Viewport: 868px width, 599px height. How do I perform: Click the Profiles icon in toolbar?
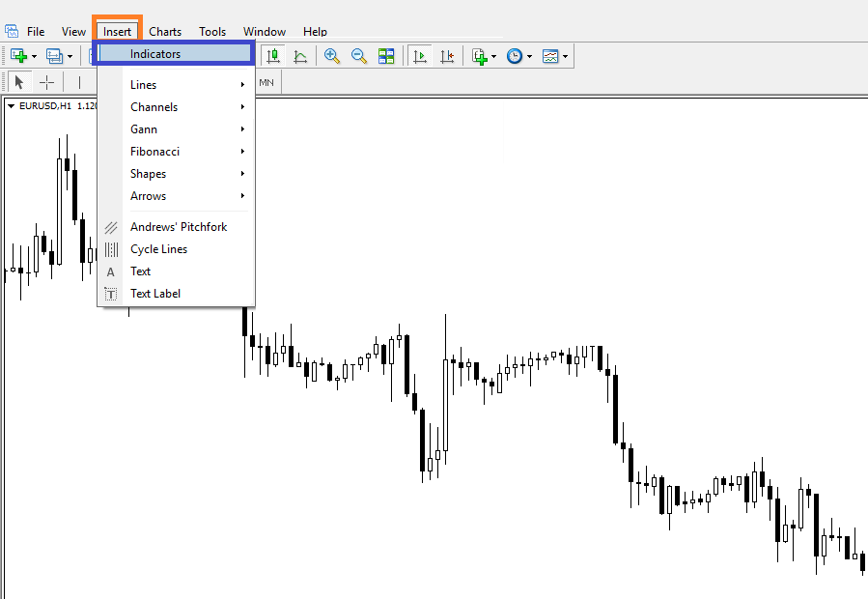click(x=55, y=56)
